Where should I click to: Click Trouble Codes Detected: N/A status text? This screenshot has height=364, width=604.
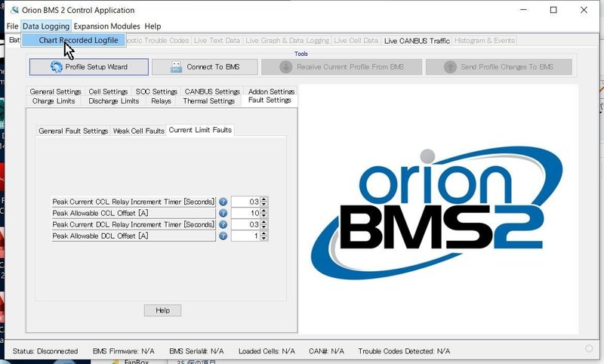click(404, 351)
